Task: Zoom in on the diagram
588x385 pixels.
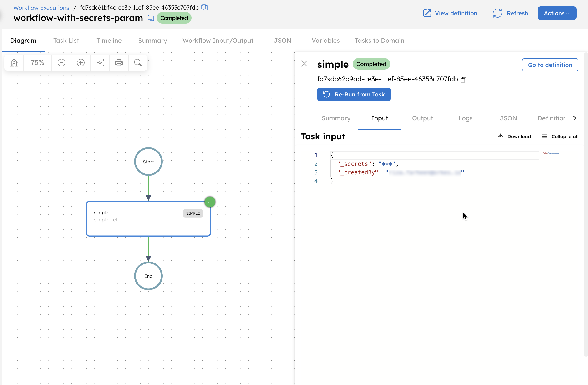Action: point(81,63)
